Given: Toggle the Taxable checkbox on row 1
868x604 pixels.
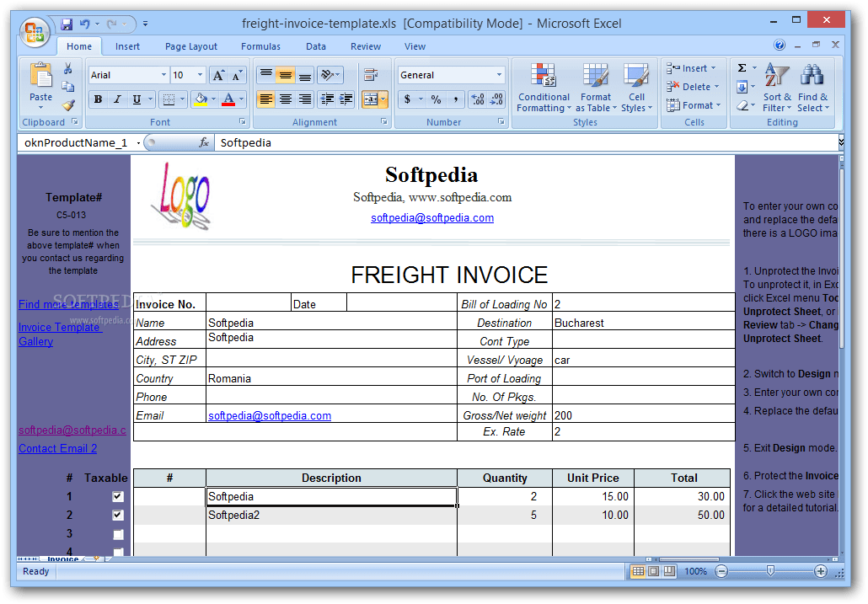Looking at the screenshot, I should point(117,496).
